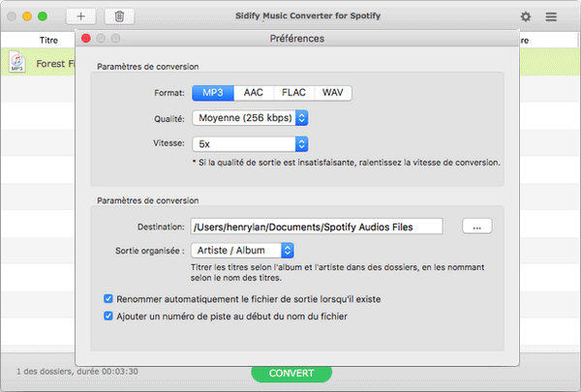Click the add music plus icon
Image resolution: width=581 pixels, height=392 pixels.
(x=80, y=16)
